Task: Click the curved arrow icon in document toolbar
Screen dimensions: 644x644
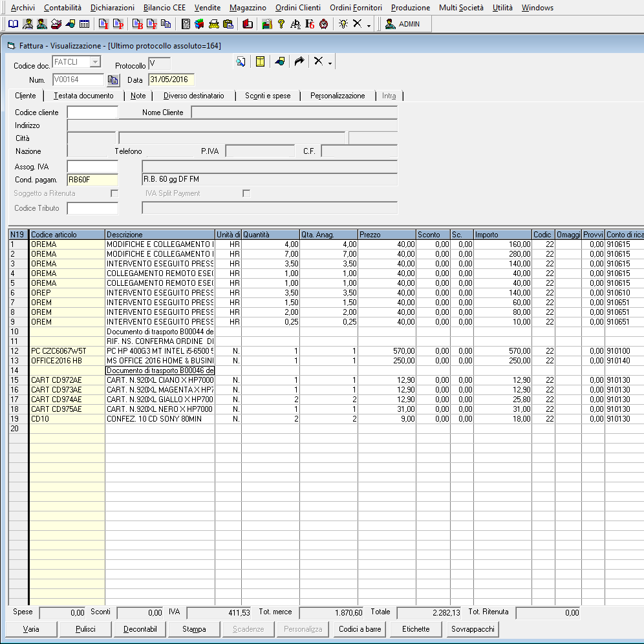Action: click(299, 61)
